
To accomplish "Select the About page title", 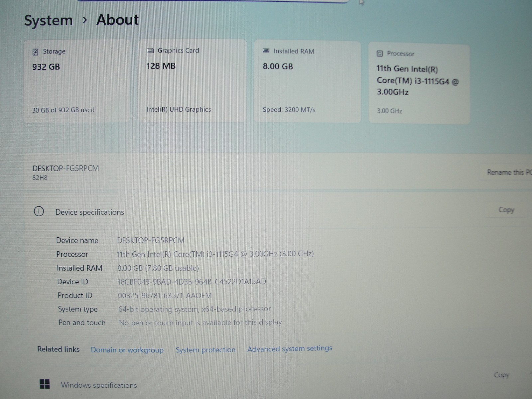I will point(118,20).
